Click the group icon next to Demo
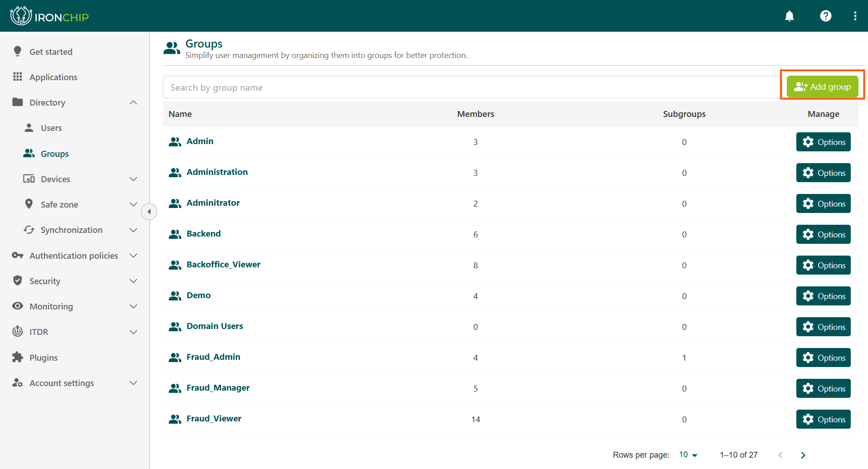The width and height of the screenshot is (868, 469). [x=175, y=296]
